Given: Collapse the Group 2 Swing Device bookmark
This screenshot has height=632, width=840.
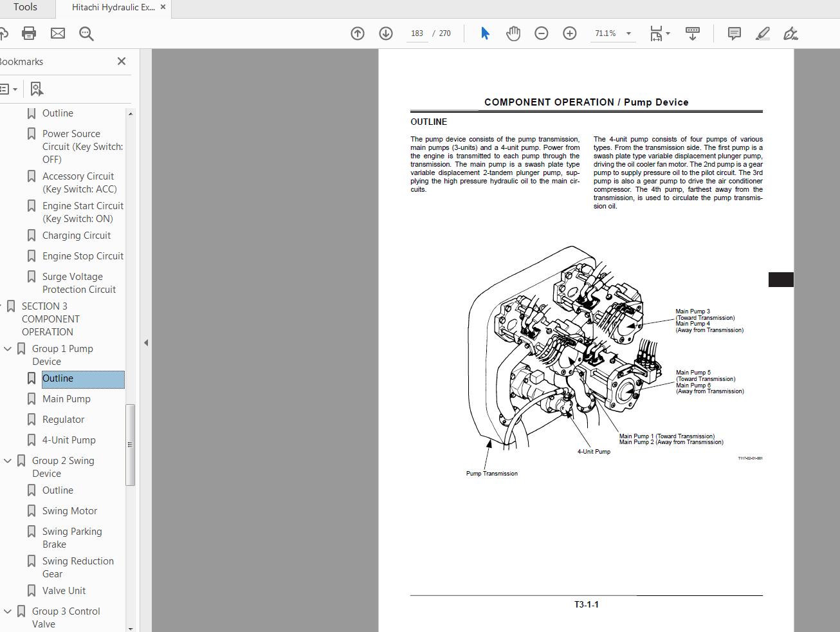Looking at the screenshot, I should 8,461.
